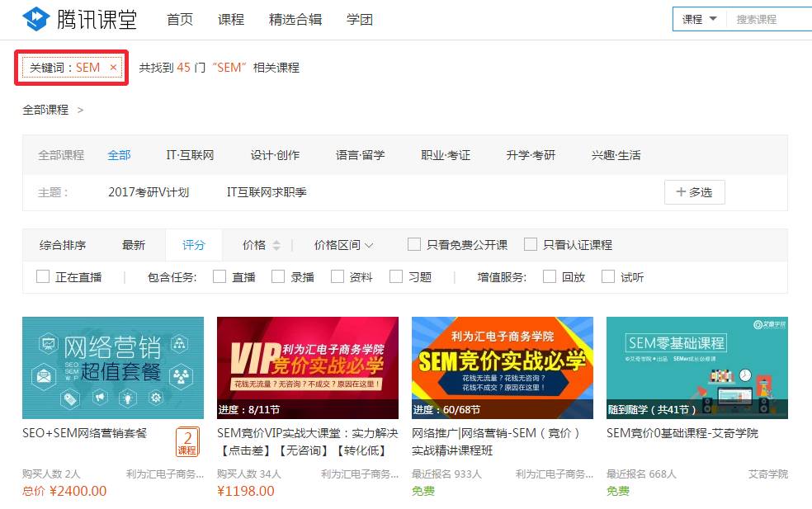The width and height of the screenshot is (812, 509).
Task: Click the 利为汇电子商务 provider under 购买人数 34人
Action: pyautogui.click(x=360, y=474)
